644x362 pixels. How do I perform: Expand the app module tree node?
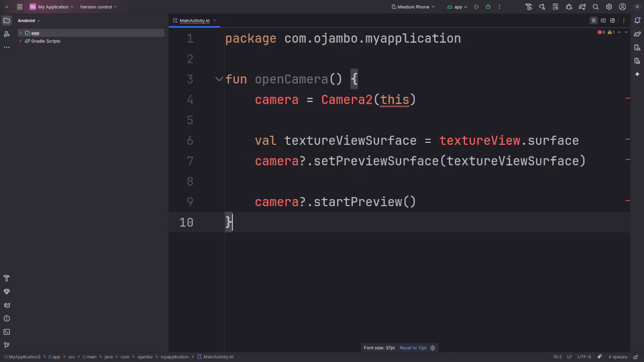20,33
